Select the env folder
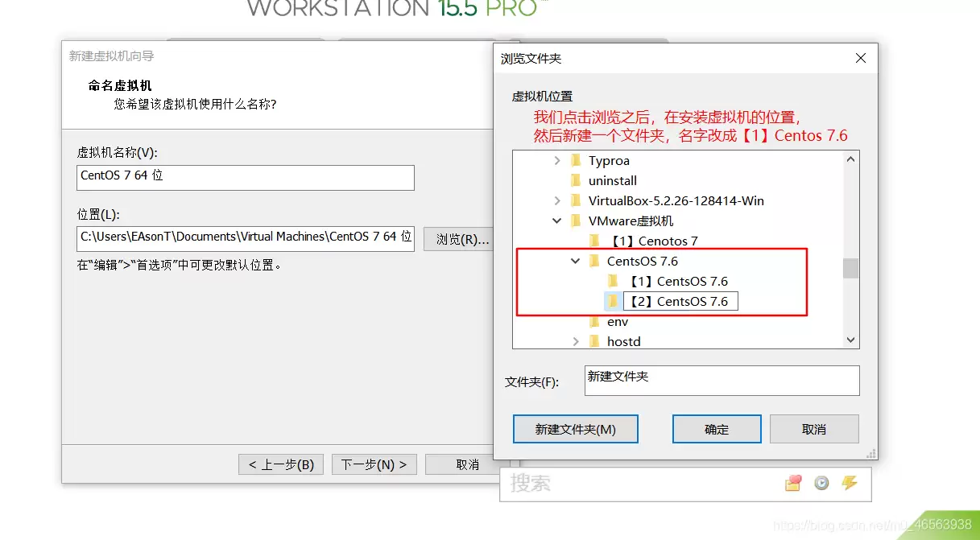 tap(617, 321)
